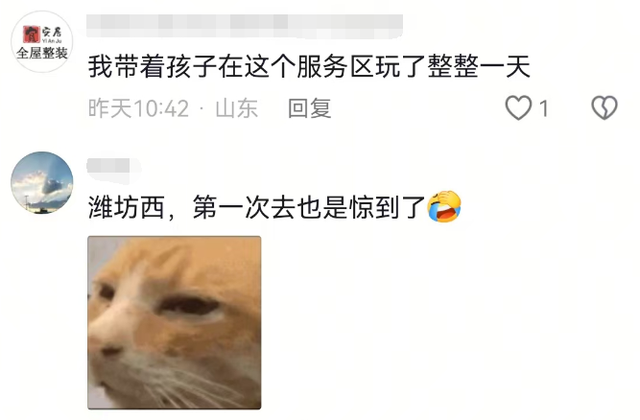Click the 昨天10:42 timestamp

tap(139, 109)
